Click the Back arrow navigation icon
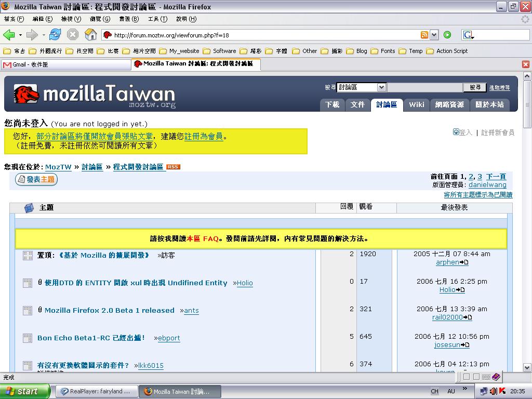532x399 pixels. point(9,35)
